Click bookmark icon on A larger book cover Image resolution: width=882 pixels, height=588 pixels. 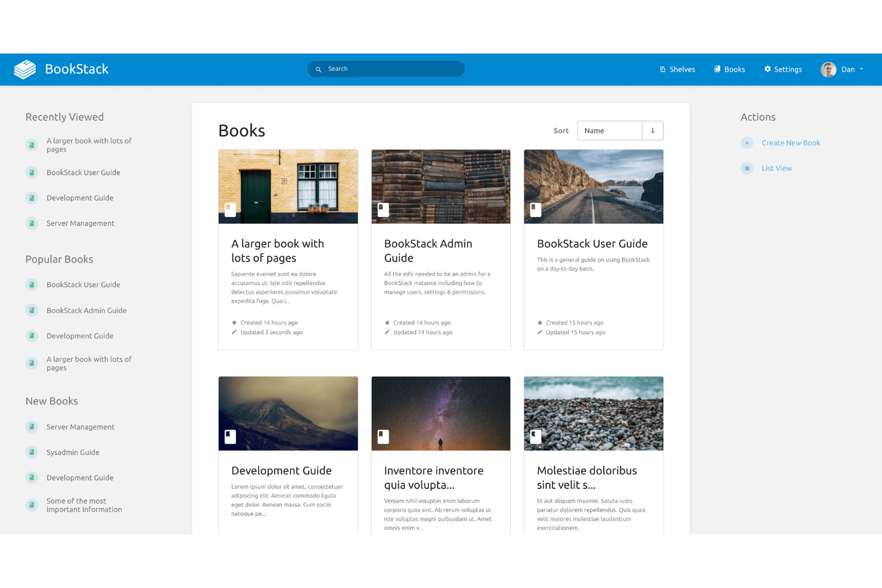pos(230,210)
